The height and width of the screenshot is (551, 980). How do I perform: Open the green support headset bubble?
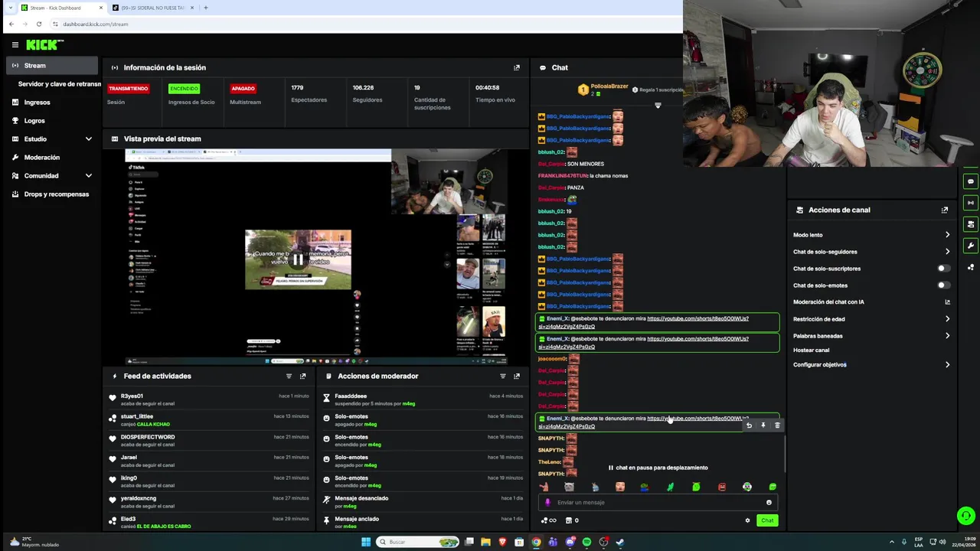[966, 516]
